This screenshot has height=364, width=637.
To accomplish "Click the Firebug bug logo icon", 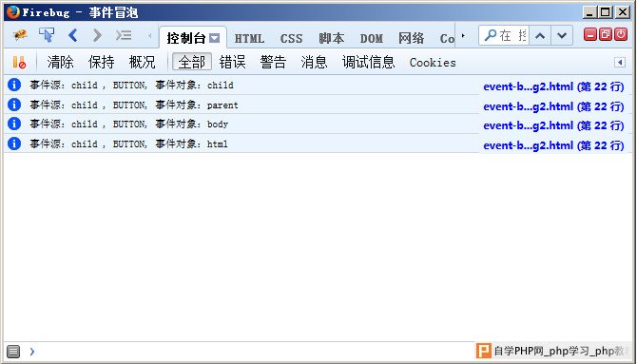I will pyautogui.click(x=20, y=36).
